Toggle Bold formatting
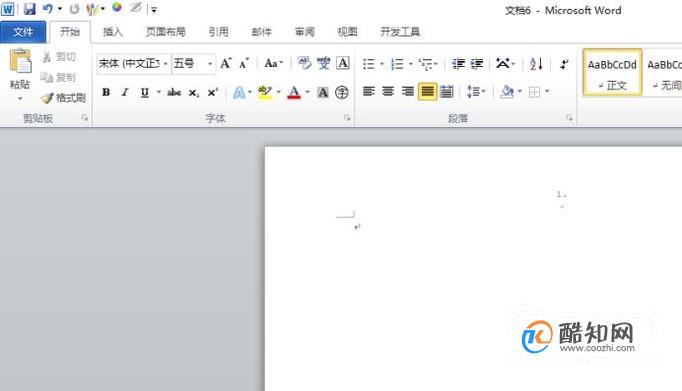This screenshot has width=682, height=391. point(106,92)
